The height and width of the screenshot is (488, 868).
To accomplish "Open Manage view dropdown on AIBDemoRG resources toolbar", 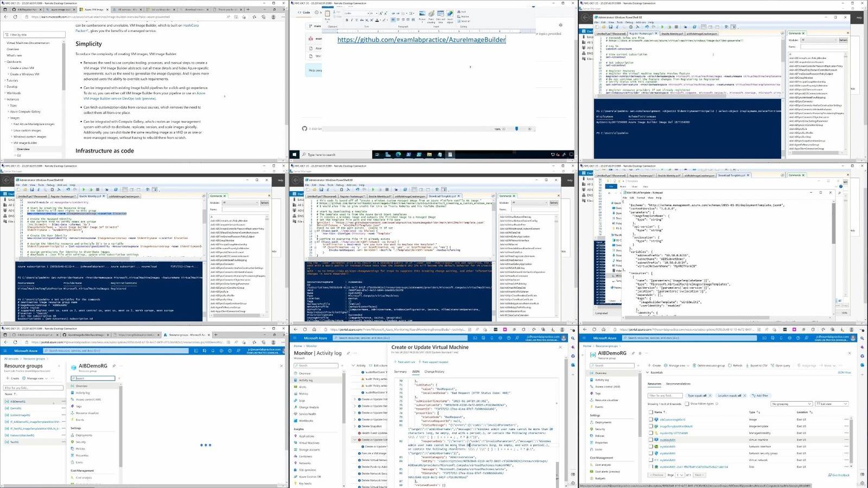I will [x=676, y=365].
